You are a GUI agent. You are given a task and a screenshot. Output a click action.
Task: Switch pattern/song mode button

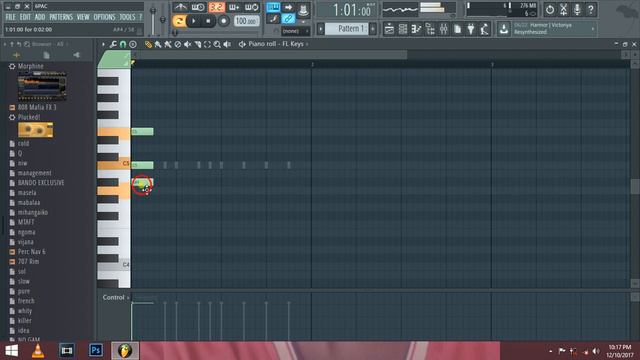tap(179, 21)
